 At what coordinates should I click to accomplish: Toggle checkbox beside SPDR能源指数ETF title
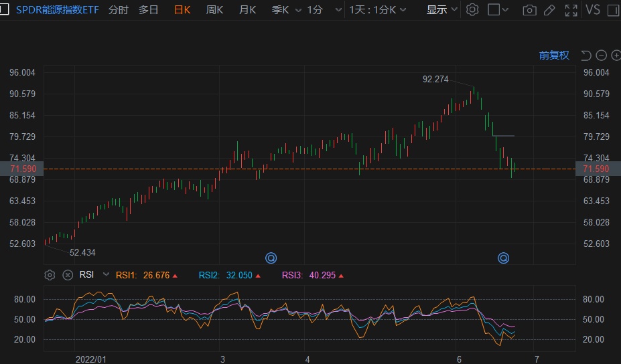coord(5,10)
